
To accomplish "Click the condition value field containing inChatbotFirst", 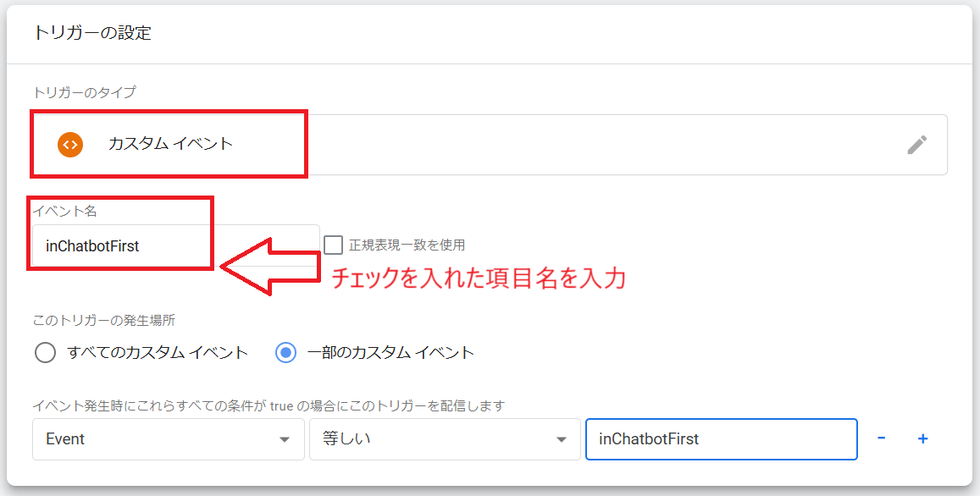I will 722,439.
